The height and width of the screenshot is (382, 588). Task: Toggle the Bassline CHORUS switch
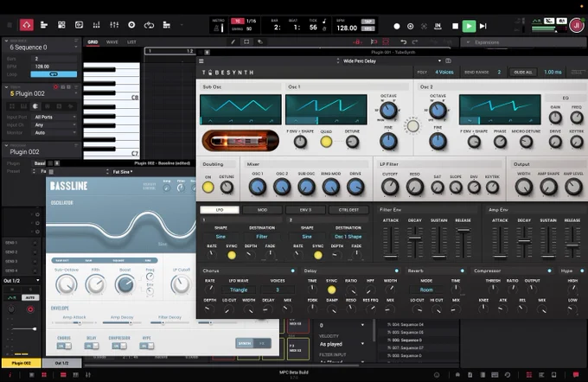pos(64,346)
